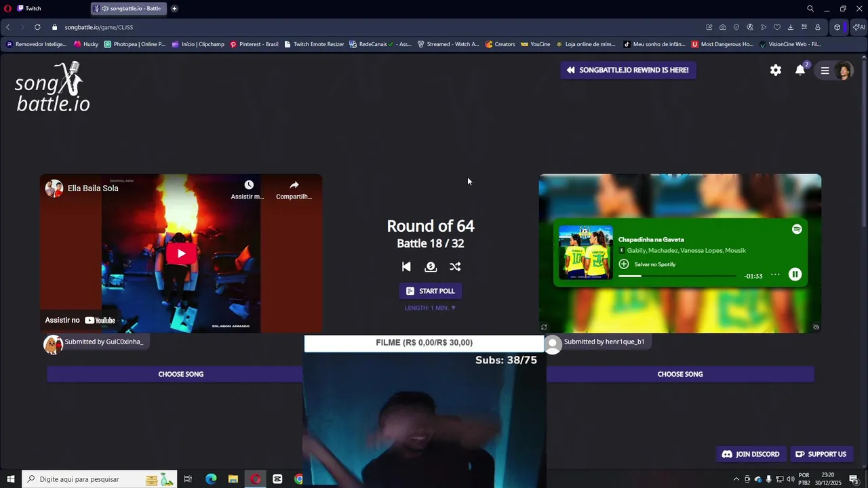Open Photopea bookmark
Viewport: 868px width, 488px height.
click(x=134, y=44)
